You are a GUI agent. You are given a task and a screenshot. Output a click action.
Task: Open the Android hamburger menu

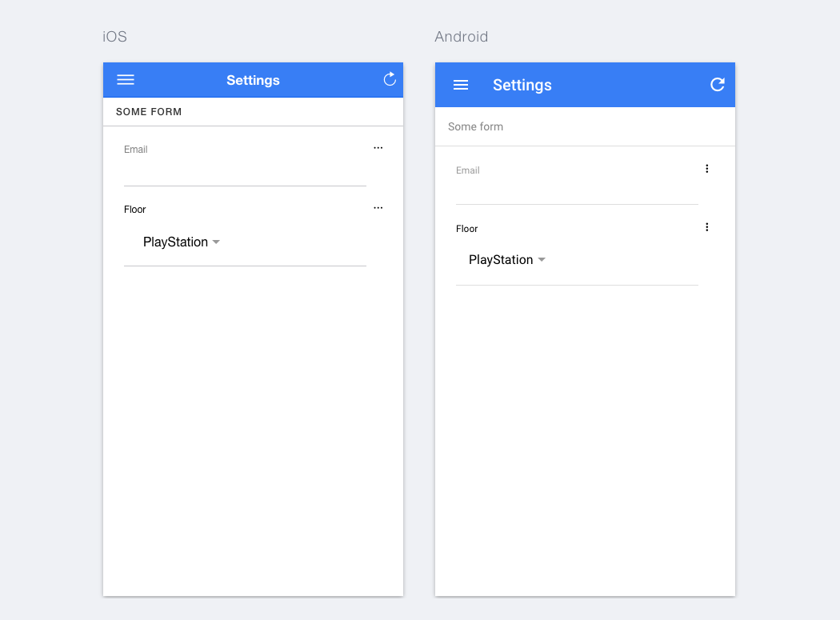tap(461, 85)
